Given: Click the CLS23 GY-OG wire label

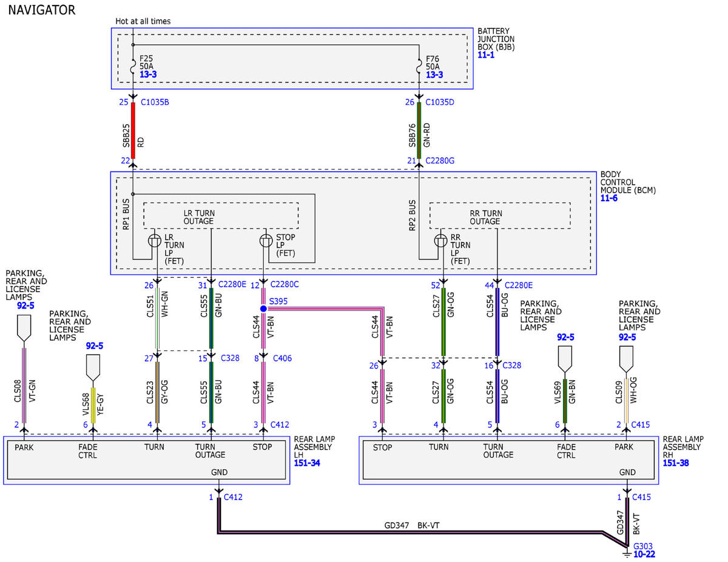Looking at the screenshot, I should coord(157,392).
